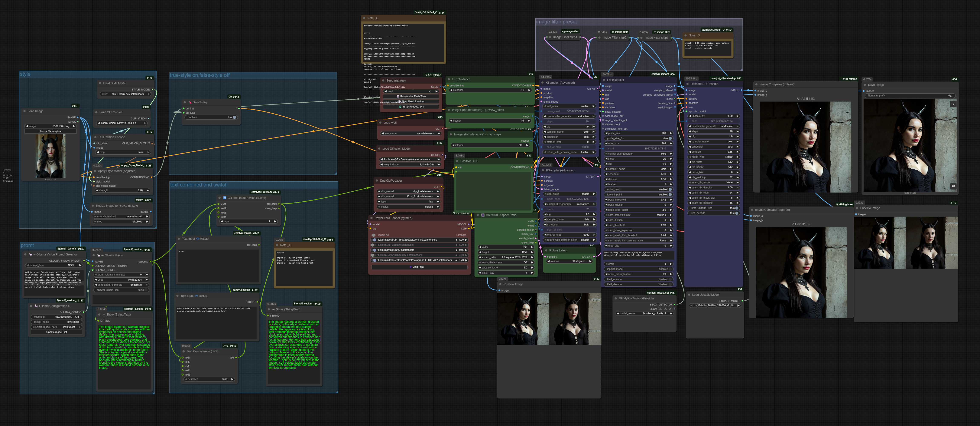Collapse the UltralyticsDetectorProvider node dot
980x426 pixels.
pyautogui.click(x=616, y=298)
